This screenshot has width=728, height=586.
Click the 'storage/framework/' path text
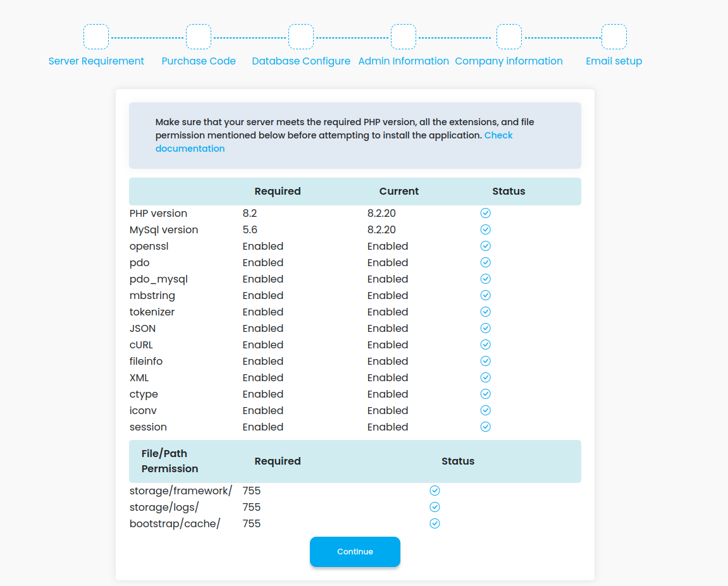coord(181,491)
